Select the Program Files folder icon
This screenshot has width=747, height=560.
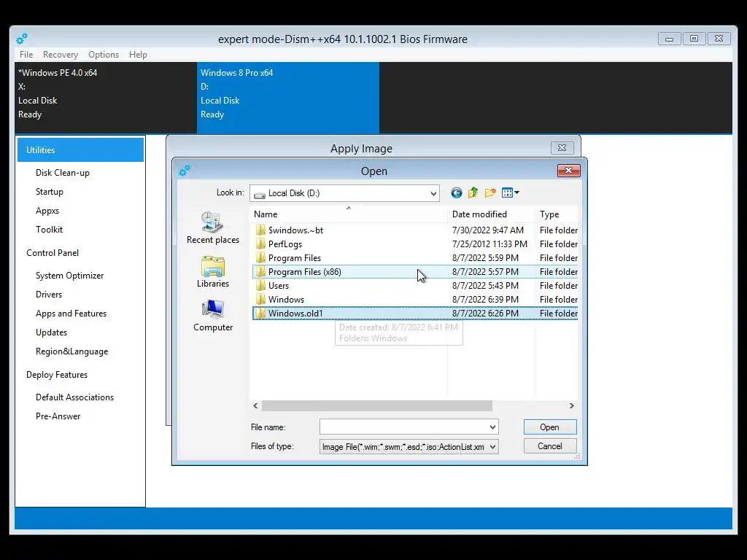point(260,258)
